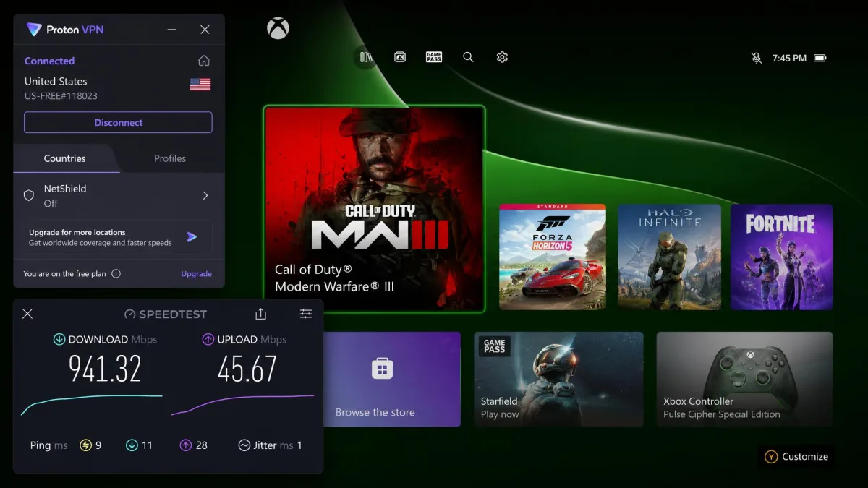The width and height of the screenshot is (868, 488).
Task: Expand NetShield options chevron
Action: (205, 195)
